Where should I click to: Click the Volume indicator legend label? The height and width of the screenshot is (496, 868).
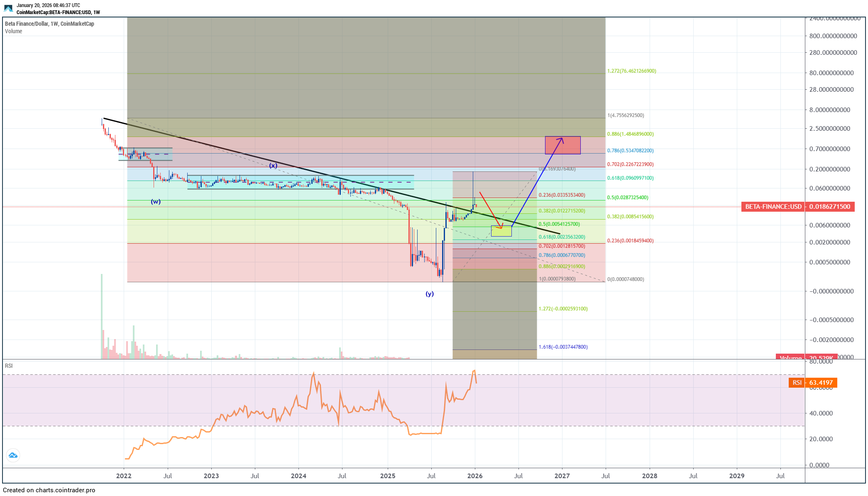coord(14,31)
